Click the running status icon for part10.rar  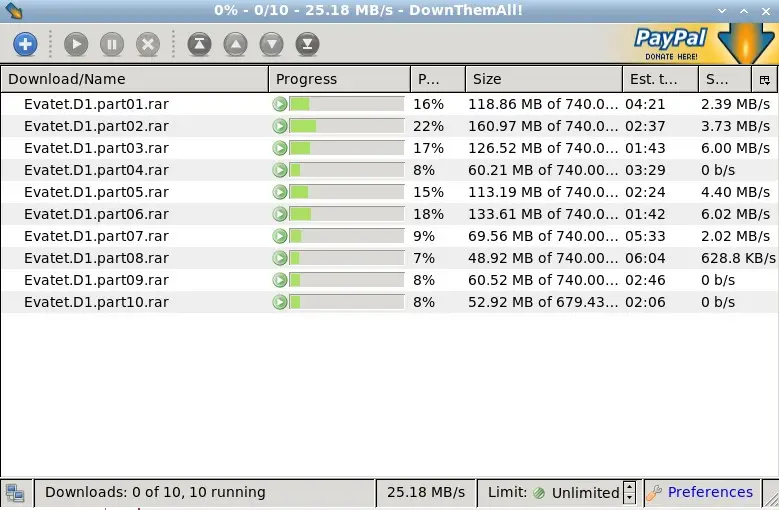[280, 302]
